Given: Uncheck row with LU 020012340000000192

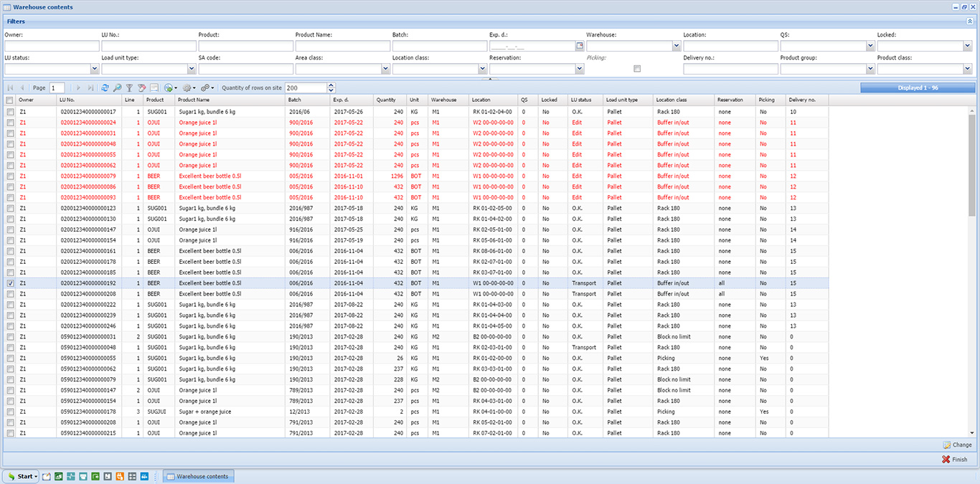Looking at the screenshot, I should click(x=9, y=283).
